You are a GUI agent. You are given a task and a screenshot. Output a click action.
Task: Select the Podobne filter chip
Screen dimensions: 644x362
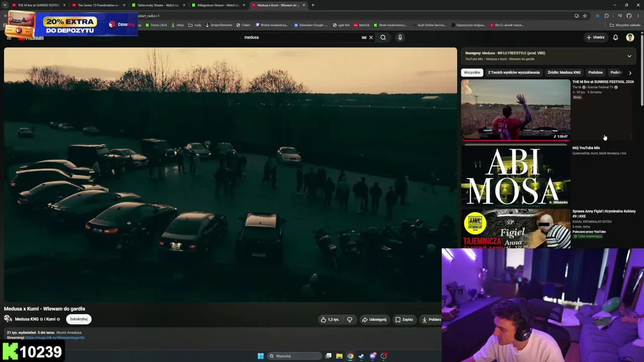(x=595, y=72)
